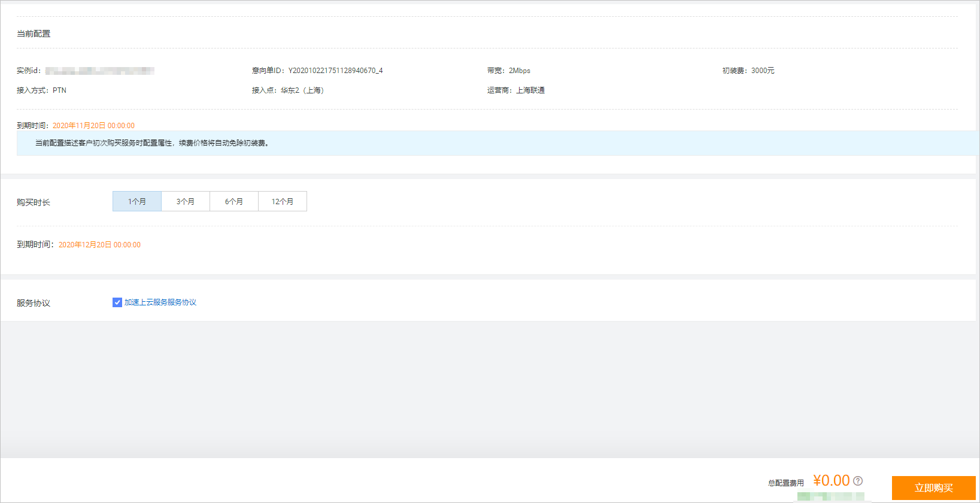980x503 pixels.
Task: Click the blue notice about 初装费 exemption
Action: pyautogui.click(x=498, y=143)
